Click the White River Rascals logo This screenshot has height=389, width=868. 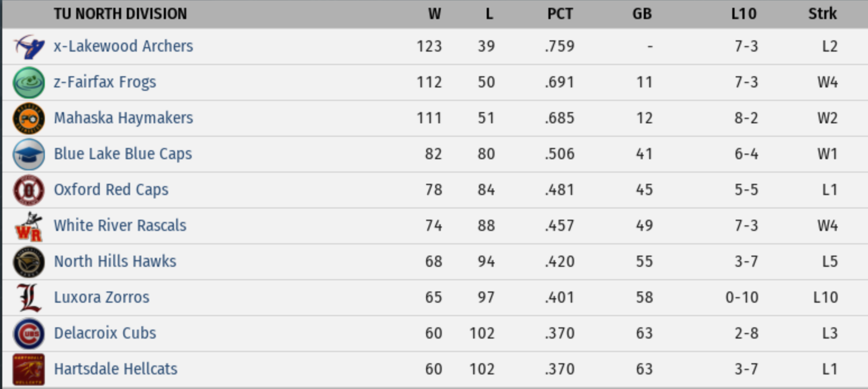tap(29, 226)
